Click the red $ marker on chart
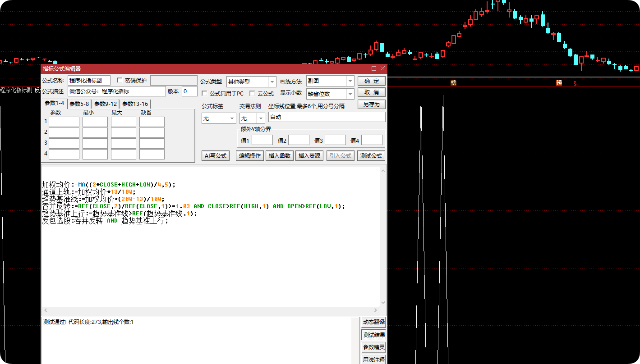The image size is (640, 364). (x=575, y=83)
